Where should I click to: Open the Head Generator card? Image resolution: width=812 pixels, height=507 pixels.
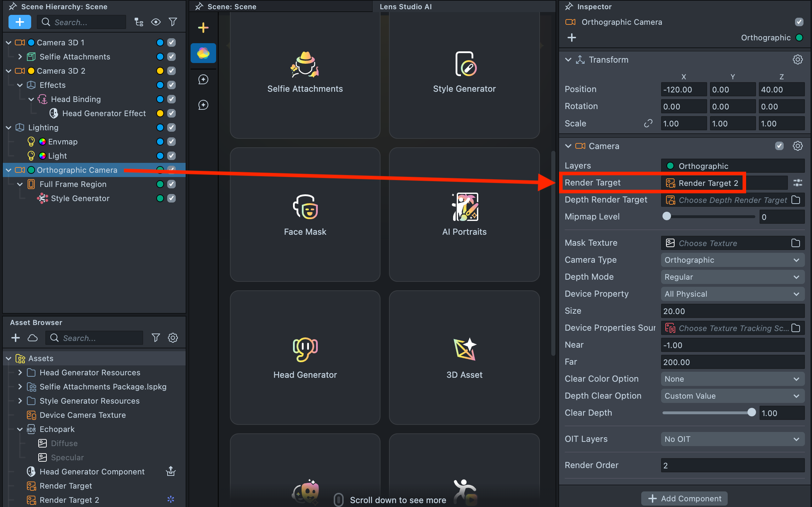305,358
